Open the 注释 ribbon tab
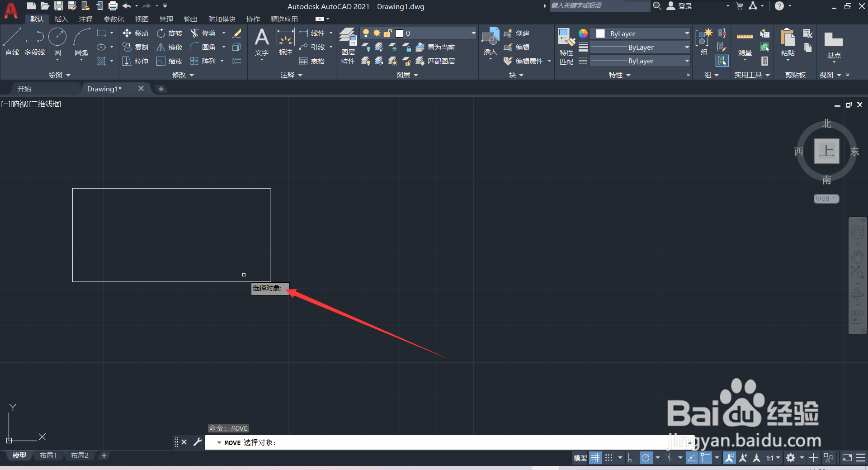 85,19
